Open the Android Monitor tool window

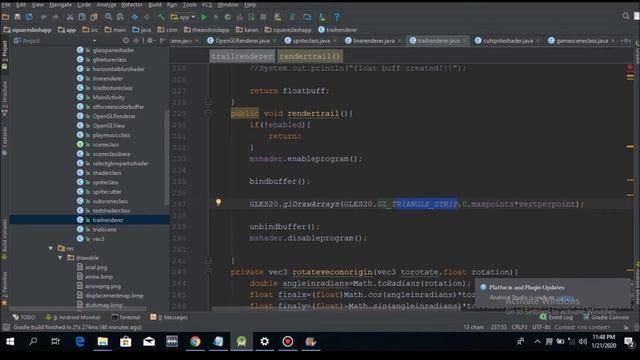[x=73, y=317]
